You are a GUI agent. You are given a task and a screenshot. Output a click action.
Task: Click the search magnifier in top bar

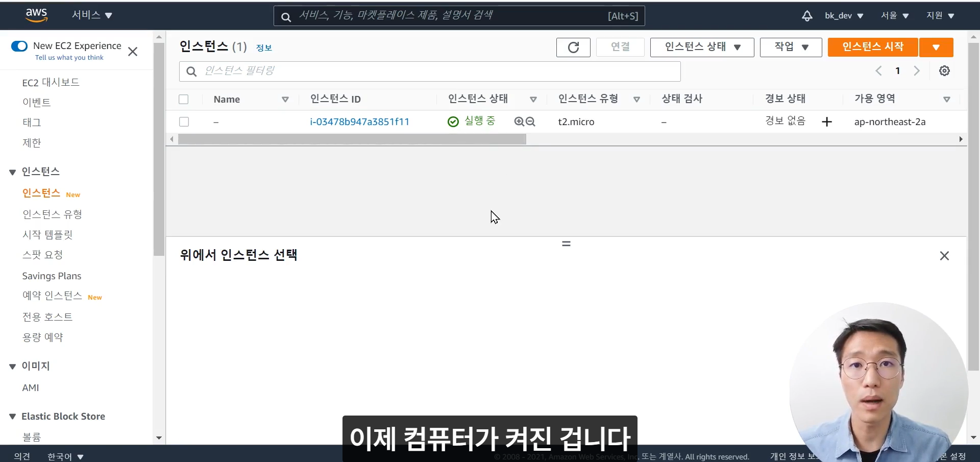tap(286, 17)
